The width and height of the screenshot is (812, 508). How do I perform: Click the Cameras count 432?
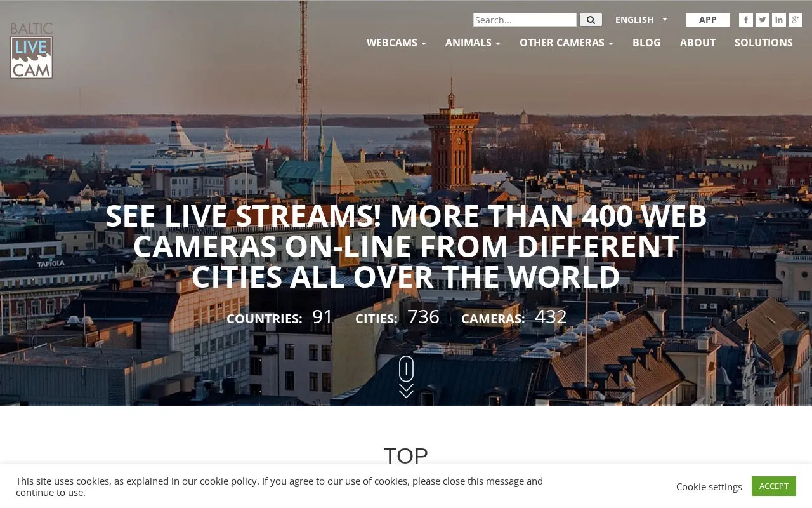[x=551, y=316]
